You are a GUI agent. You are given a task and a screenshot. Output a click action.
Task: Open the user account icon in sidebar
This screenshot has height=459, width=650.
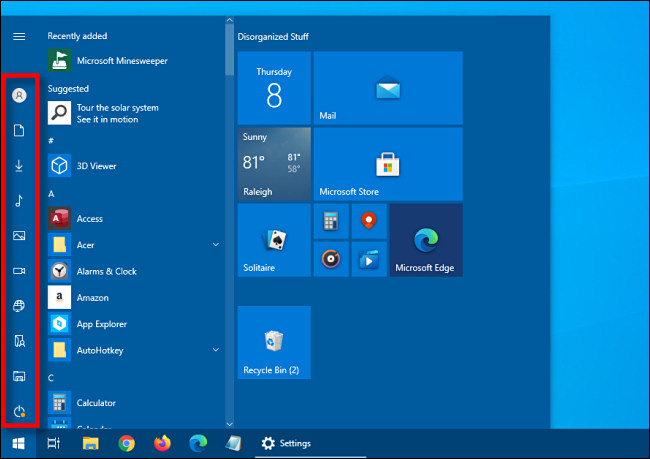19,95
